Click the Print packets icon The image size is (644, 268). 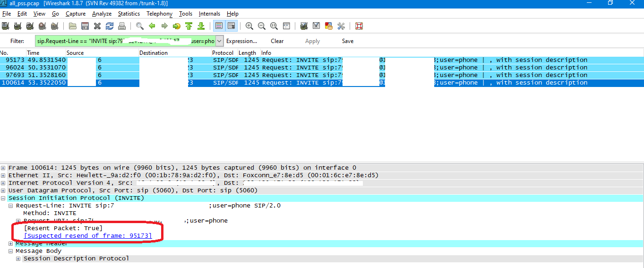click(x=122, y=26)
